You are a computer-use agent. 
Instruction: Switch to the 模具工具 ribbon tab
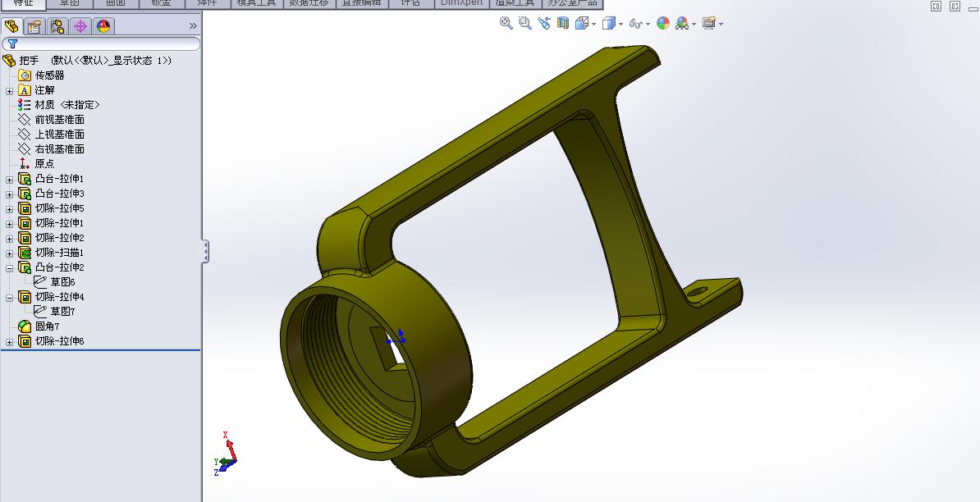[256, 3]
